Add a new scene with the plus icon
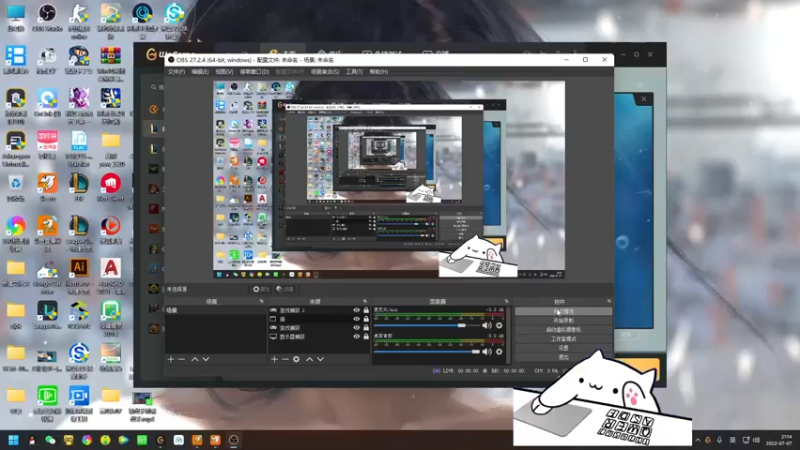Viewport: 800px width, 450px height. (x=171, y=359)
